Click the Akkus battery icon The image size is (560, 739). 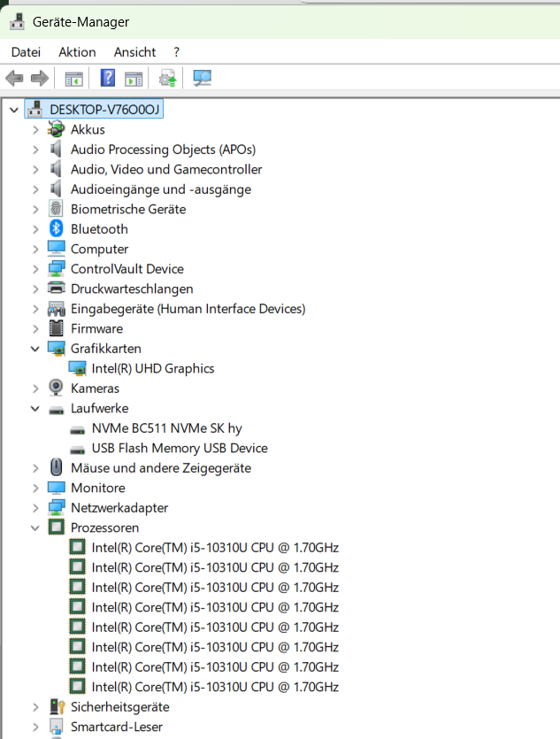coord(56,129)
